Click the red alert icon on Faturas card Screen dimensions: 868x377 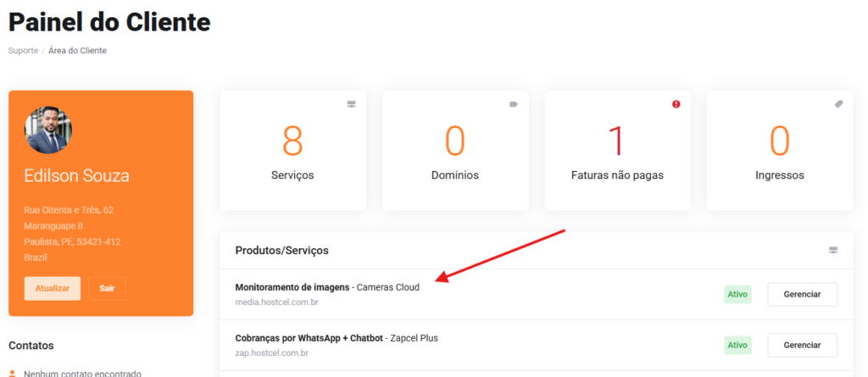(676, 104)
